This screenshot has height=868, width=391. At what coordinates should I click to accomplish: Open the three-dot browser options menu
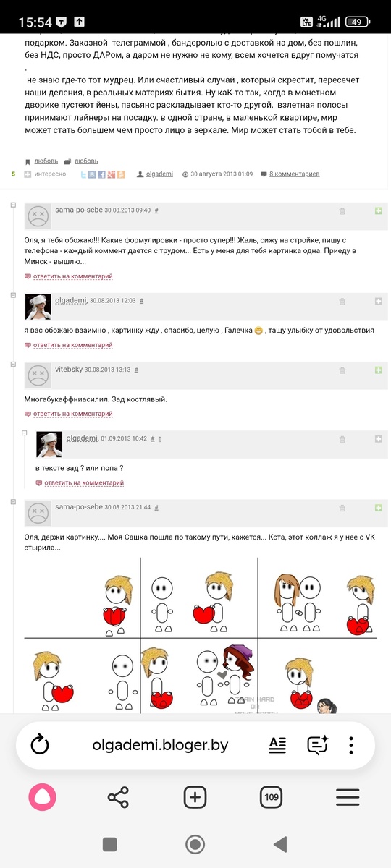tap(351, 746)
